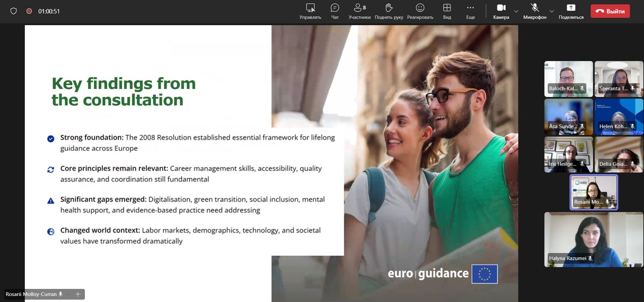This screenshot has width=644, height=302.
Task: Open the Реагировать reactions menu
Action: 420,11
